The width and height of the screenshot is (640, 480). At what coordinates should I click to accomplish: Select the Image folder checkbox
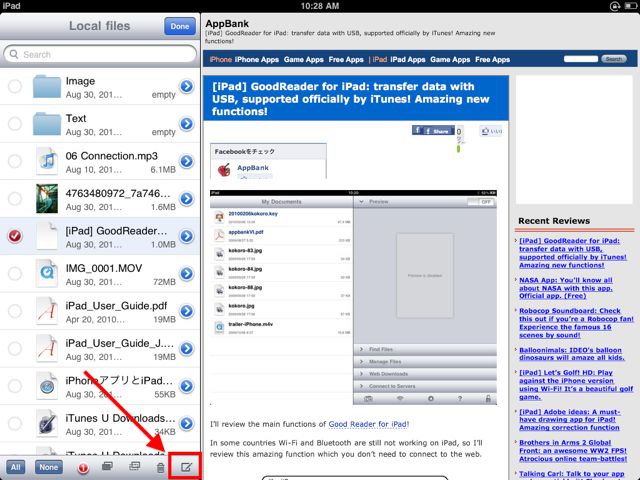pos(15,86)
